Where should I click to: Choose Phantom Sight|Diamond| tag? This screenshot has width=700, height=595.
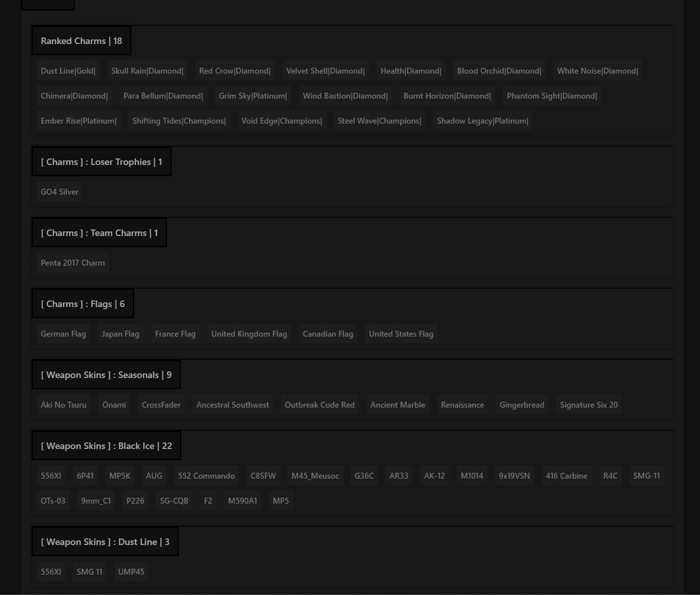click(552, 96)
